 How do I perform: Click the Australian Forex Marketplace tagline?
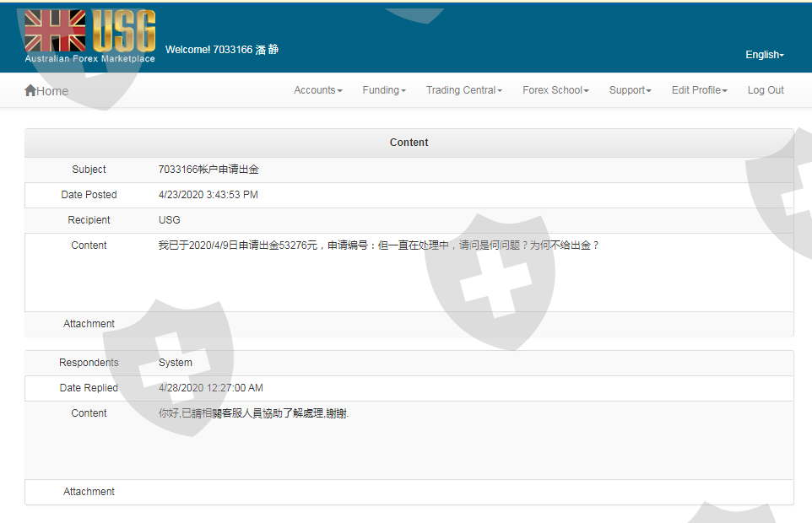tap(89, 59)
